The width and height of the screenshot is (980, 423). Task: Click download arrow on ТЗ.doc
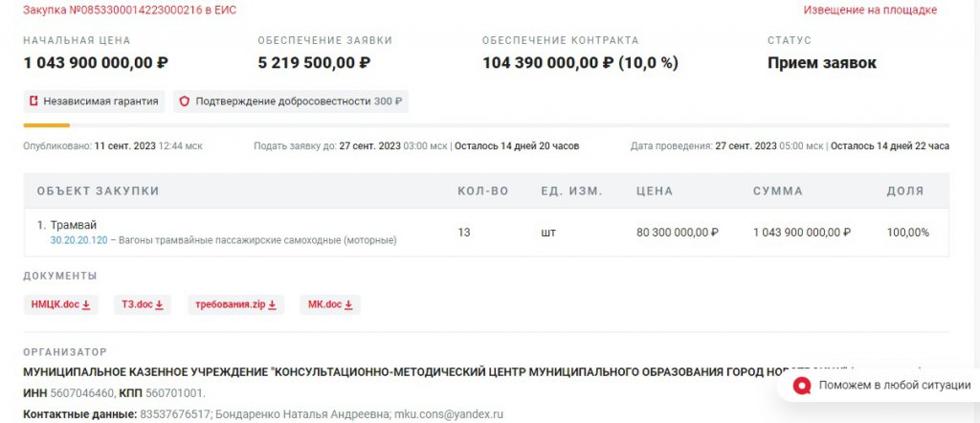click(x=159, y=305)
